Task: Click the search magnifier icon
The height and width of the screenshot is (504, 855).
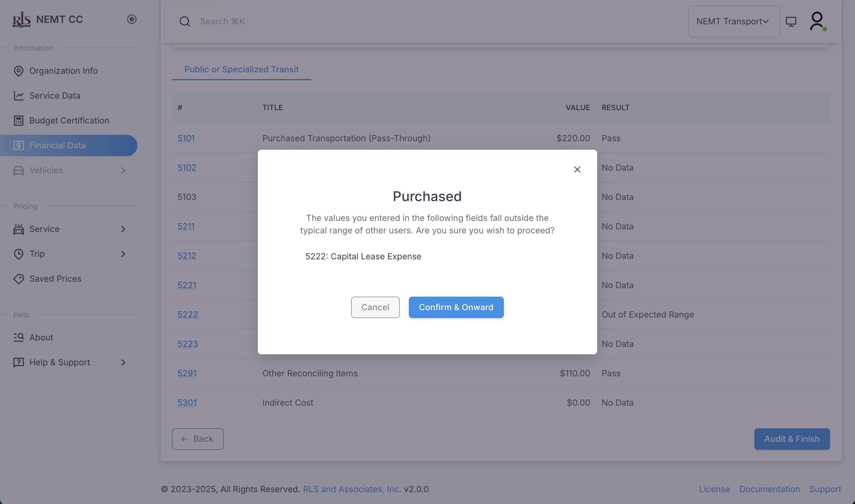Action: coord(185,21)
